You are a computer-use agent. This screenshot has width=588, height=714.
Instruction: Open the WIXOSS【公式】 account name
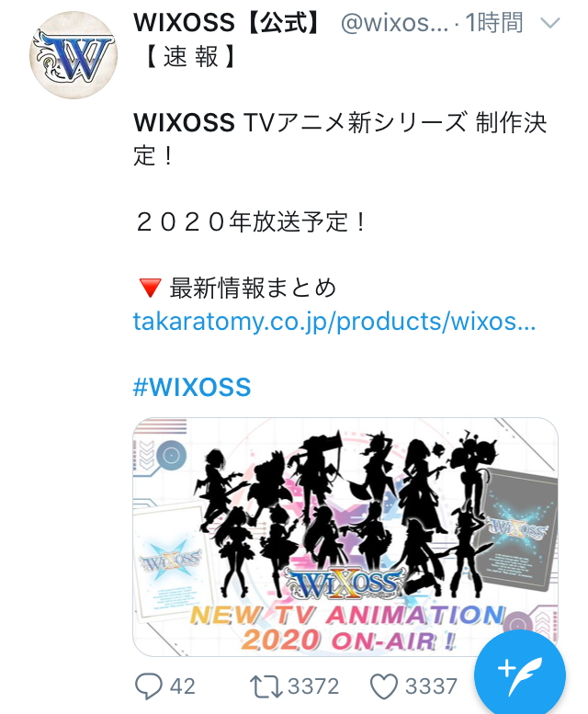[229, 23]
